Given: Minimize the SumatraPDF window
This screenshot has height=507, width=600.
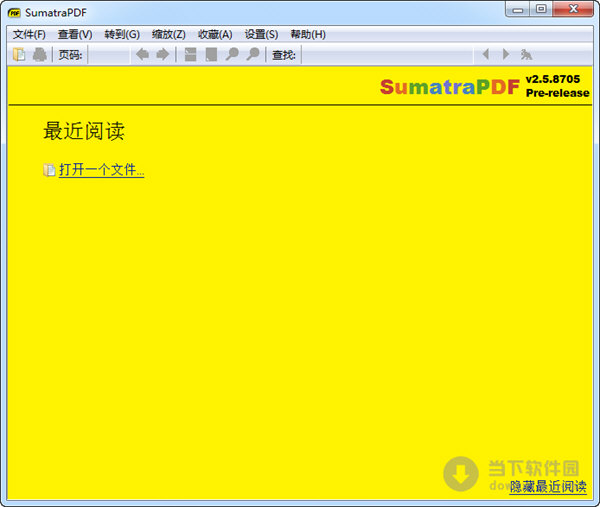Looking at the screenshot, I should tap(518, 9).
